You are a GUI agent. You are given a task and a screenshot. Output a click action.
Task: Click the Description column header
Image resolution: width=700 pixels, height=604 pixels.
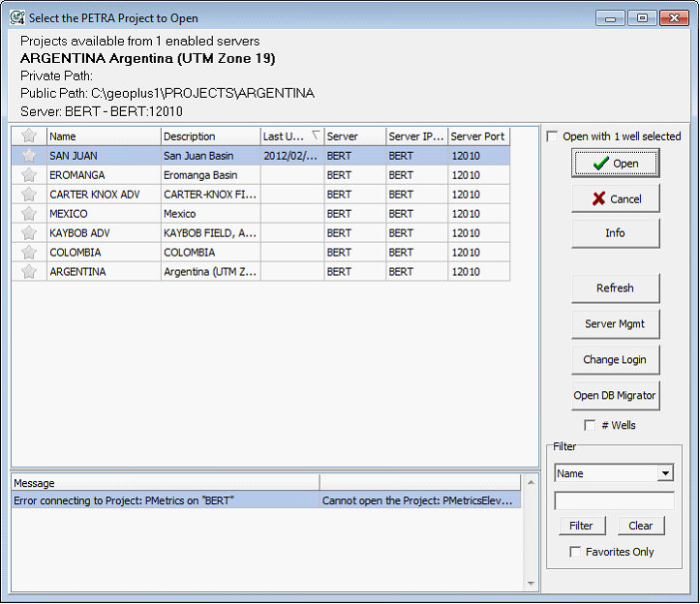(210, 136)
